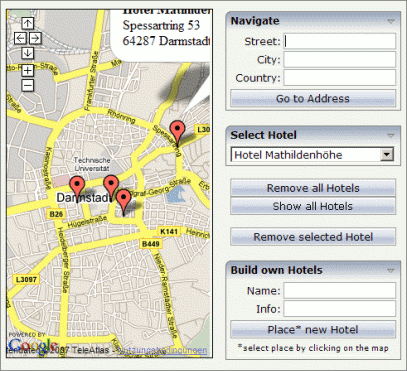Viewport: 407px width, 371px height.
Task: Focus the hotel Info input field
Action: (x=340, y=309)
